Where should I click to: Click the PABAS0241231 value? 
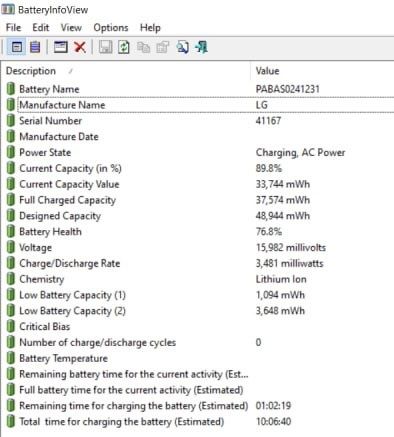[287, 89]
